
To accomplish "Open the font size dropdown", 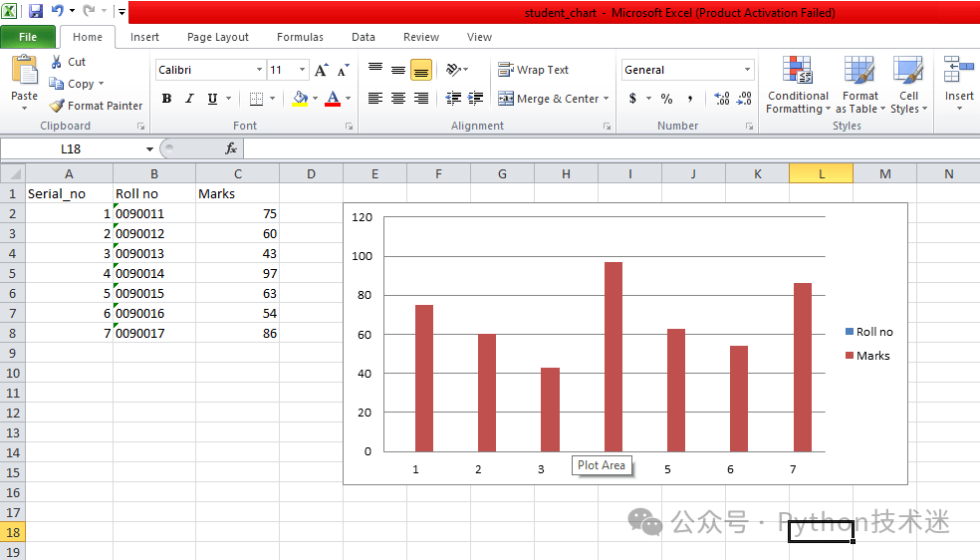I will pos(303,70).
